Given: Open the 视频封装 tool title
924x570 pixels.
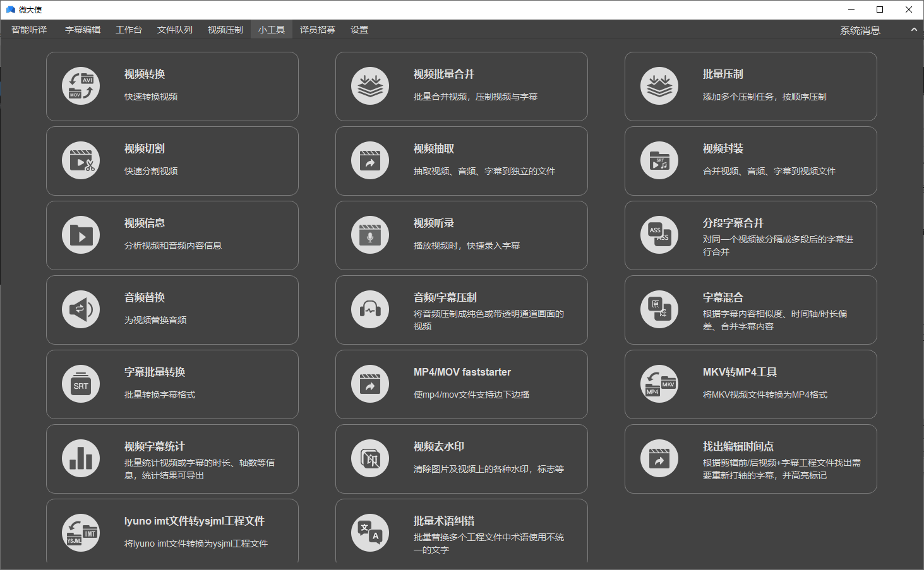Looking at the screenshot, I should coord(723,149).
